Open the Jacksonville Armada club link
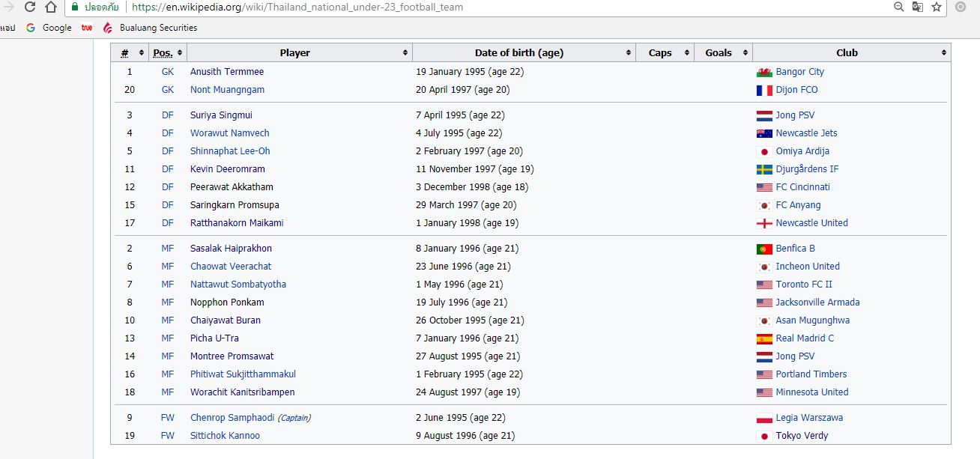The image size is (980, 459). pos(817,303)
